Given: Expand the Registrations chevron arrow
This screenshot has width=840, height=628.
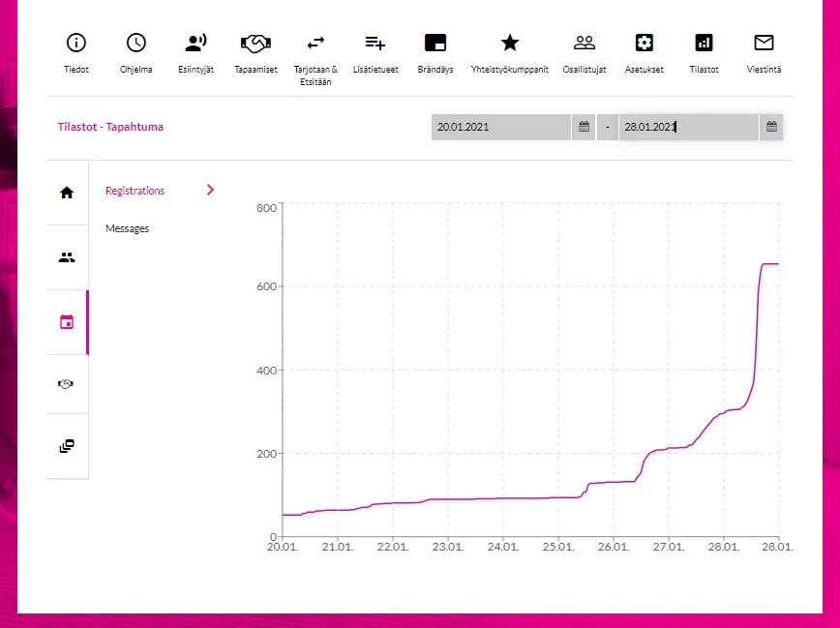Looking at the screenshot, I should point(211,190).
